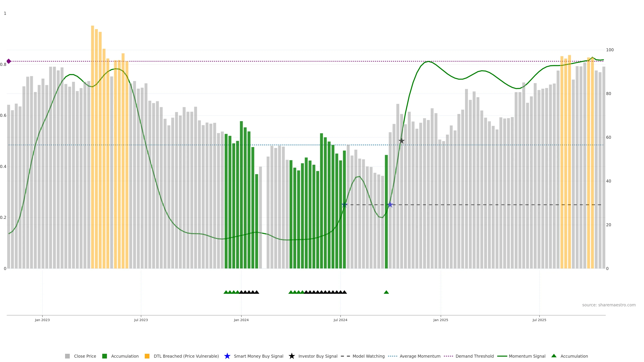
Task: Click the 100 label on right axis
Action: 610,50
